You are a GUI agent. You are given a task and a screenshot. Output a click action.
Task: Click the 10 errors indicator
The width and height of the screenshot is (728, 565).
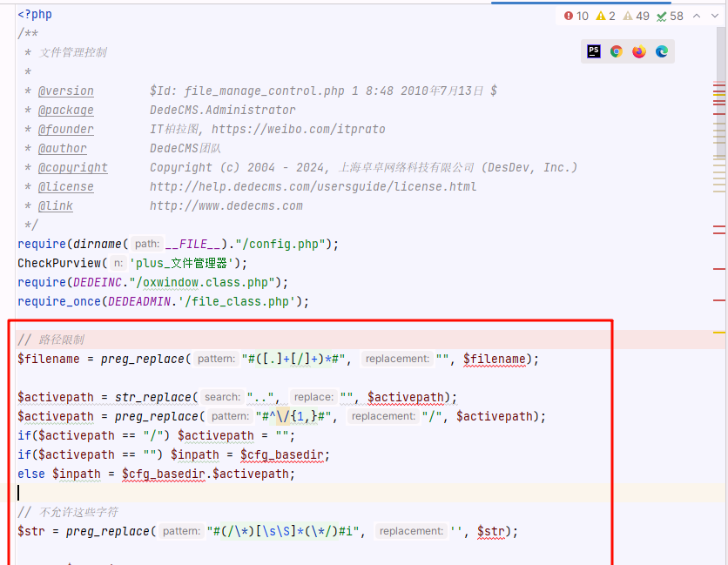(576, 17)
